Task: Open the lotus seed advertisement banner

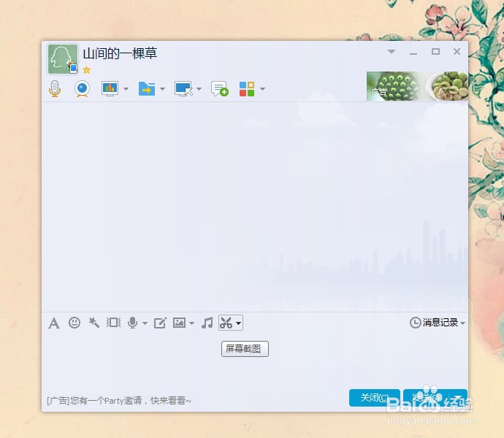Action: tap(417, 86)
